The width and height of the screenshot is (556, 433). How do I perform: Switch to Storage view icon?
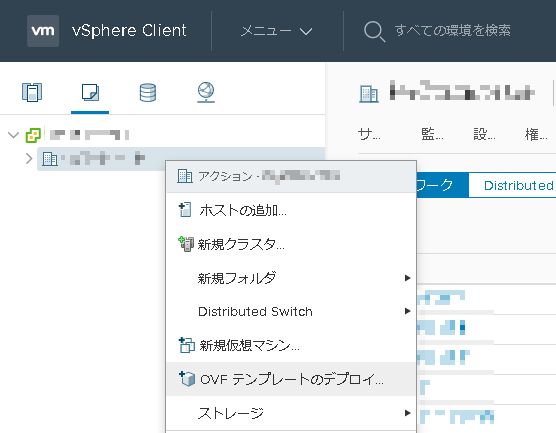tap(148, 93)
